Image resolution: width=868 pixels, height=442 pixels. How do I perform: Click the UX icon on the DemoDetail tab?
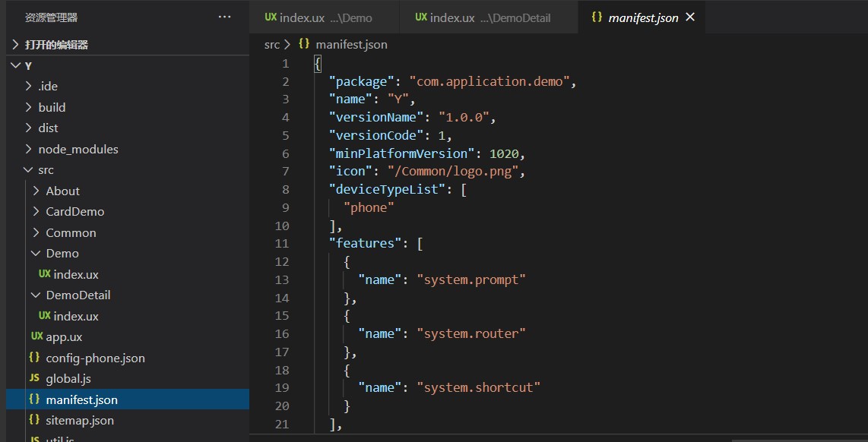point(421,17)
